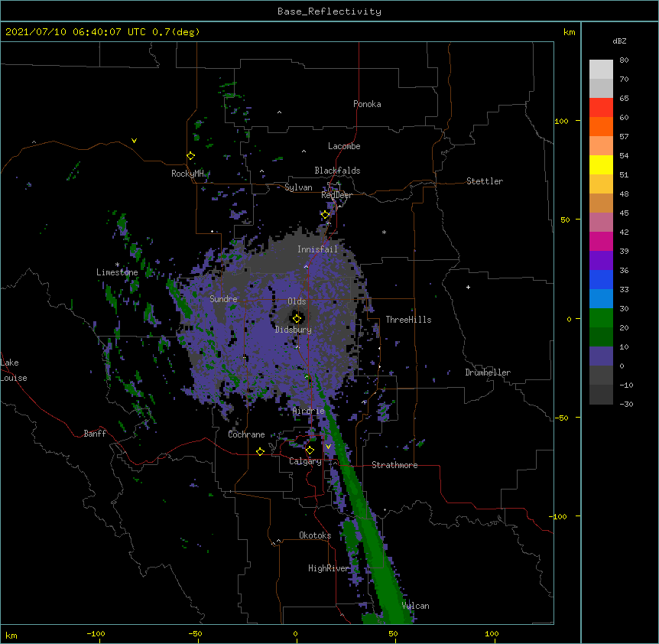
Task: Click the Sylvan city label
Action: 298,187
